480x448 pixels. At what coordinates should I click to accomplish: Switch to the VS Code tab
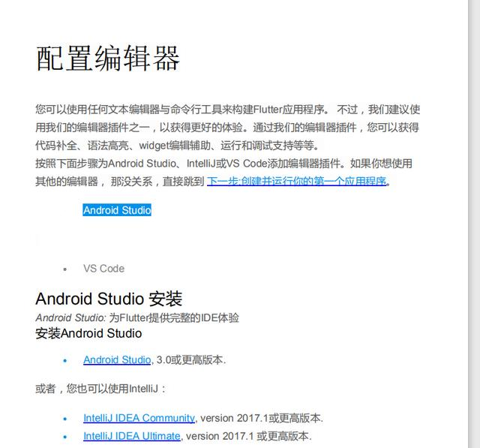tap(103, 269)
